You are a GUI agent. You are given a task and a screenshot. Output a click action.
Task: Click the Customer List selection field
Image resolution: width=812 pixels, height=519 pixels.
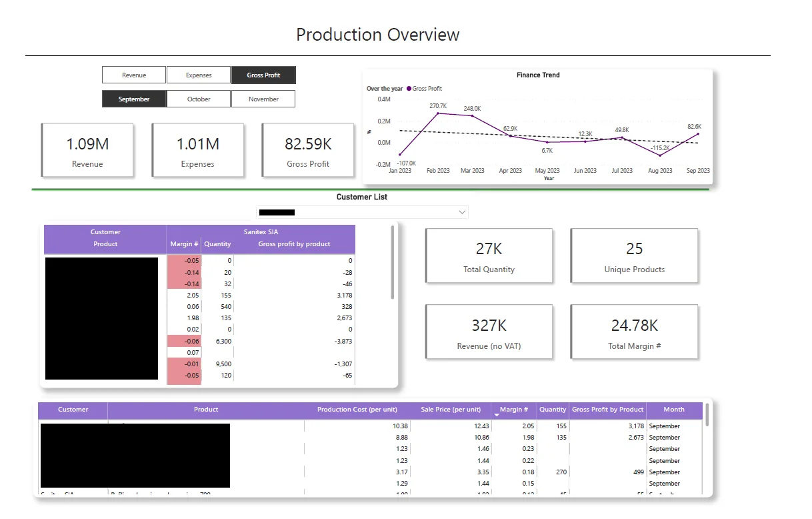(363, 212)
